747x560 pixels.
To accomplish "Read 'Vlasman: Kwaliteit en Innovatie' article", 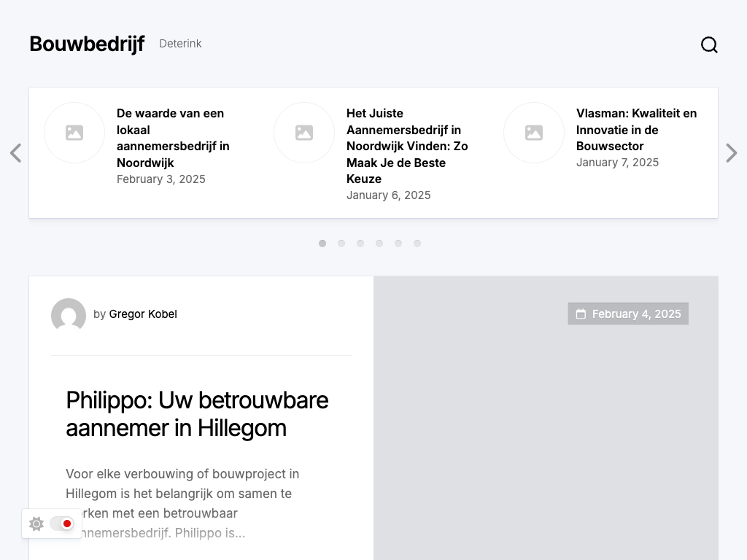I will pos(636,130).
